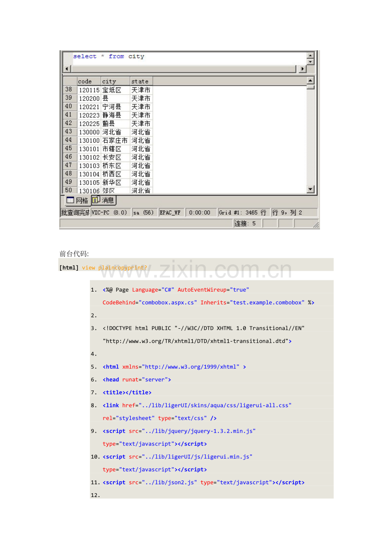The width and height of the screenshot is (392, 555).
Task: Select row header 47
Action: pos(69,165)
